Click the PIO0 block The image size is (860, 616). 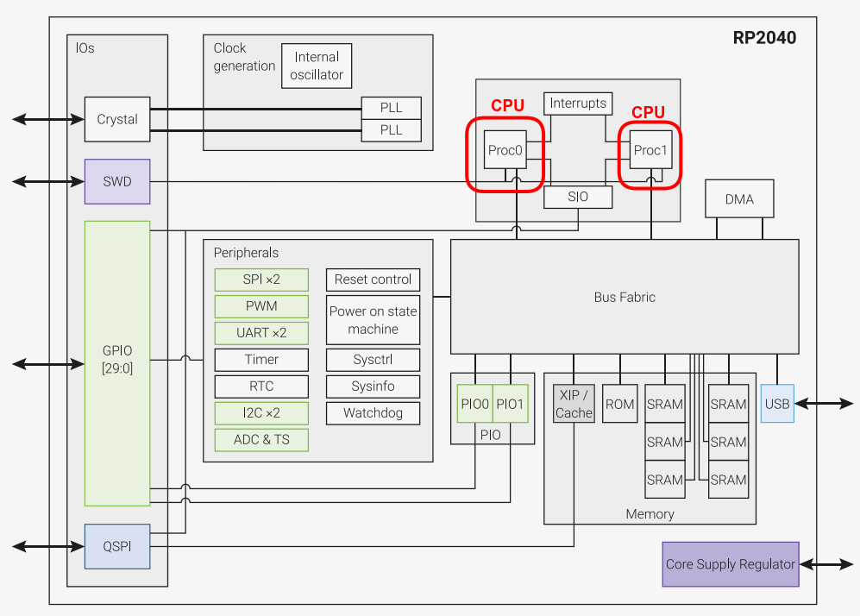click(475, 404)
